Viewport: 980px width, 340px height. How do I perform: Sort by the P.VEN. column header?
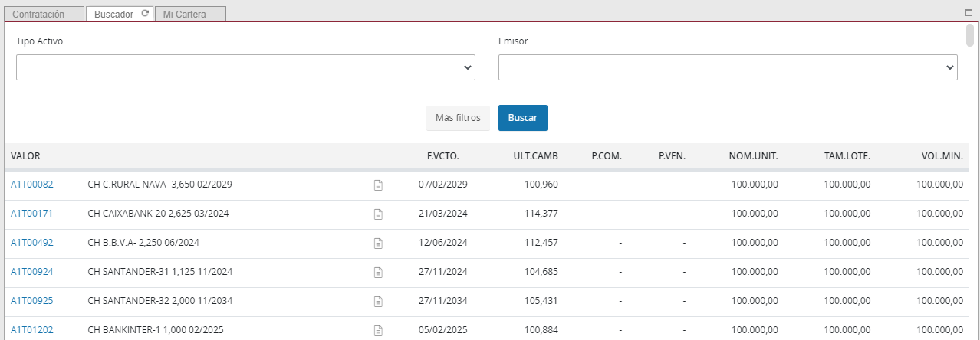(x=672, y=156)
